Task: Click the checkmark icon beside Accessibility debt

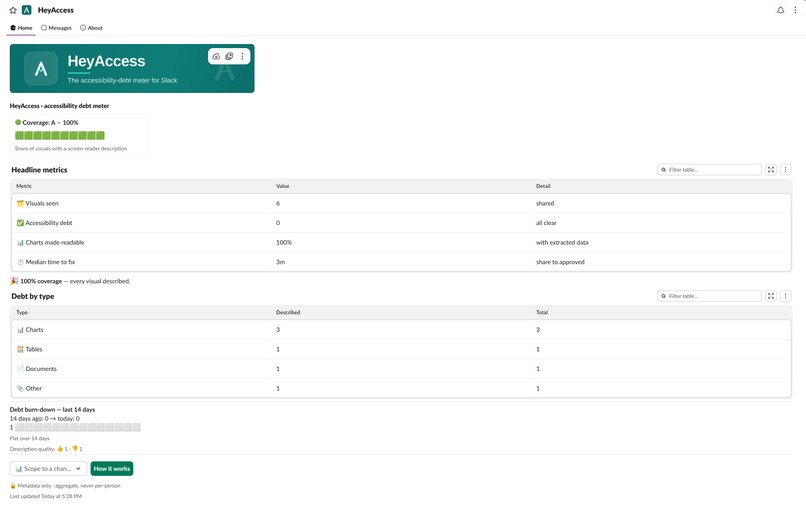Action: pyautogui.click(x=20, y=223)
